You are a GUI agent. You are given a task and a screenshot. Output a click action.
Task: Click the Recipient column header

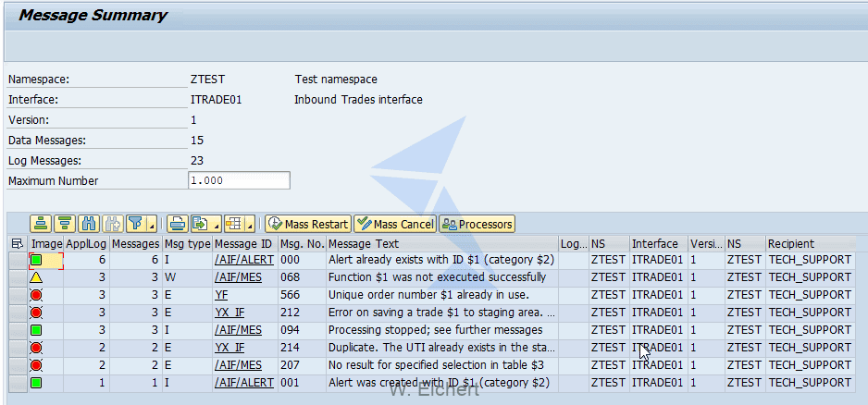811,243
